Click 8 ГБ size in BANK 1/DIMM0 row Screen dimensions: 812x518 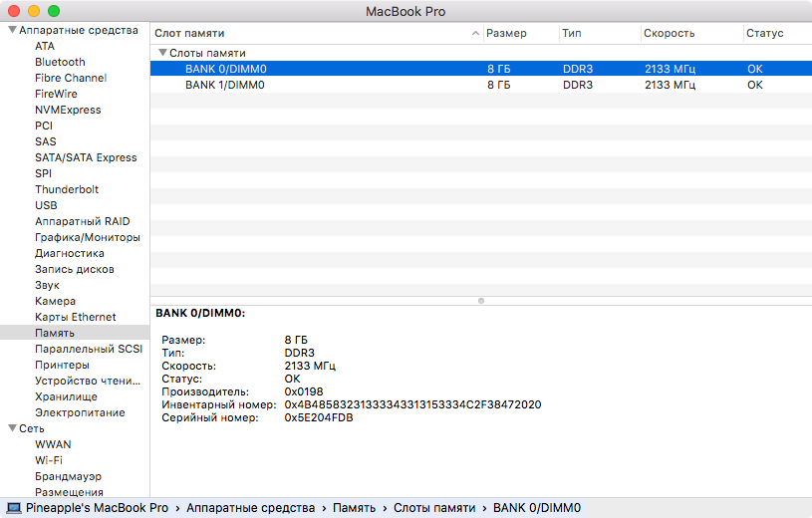(499, 85)
